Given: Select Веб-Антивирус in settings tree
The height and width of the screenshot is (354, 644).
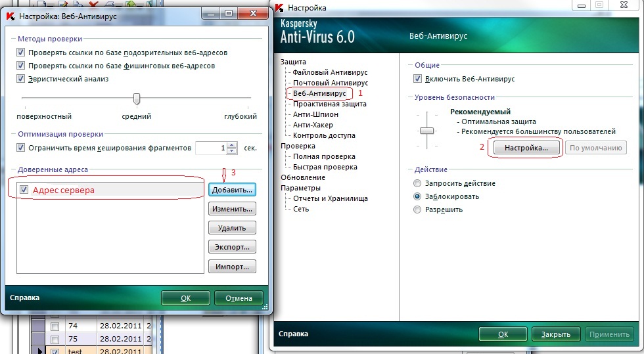Looking at the screenshot, I should (x=319, y=93).
